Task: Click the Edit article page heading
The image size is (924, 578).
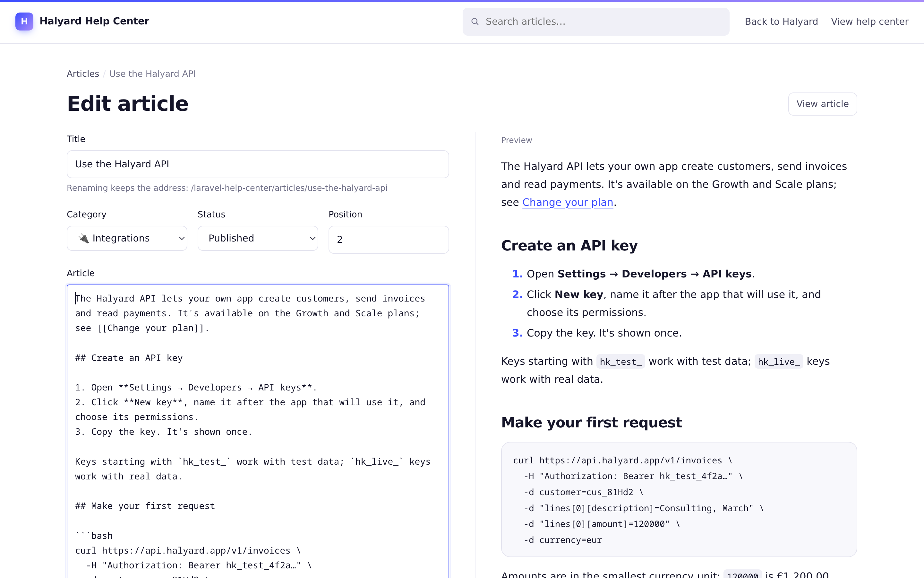Action: [x=127, y=104]
